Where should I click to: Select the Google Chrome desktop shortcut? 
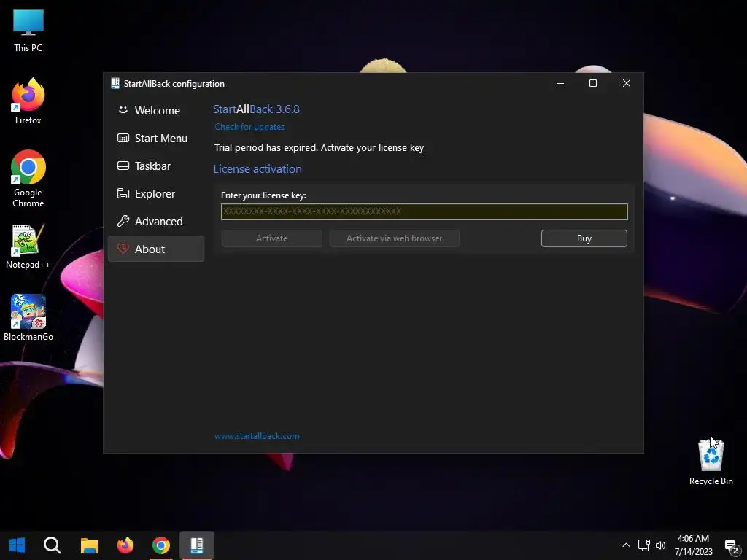pyautogui.click(x=28, y=179)
